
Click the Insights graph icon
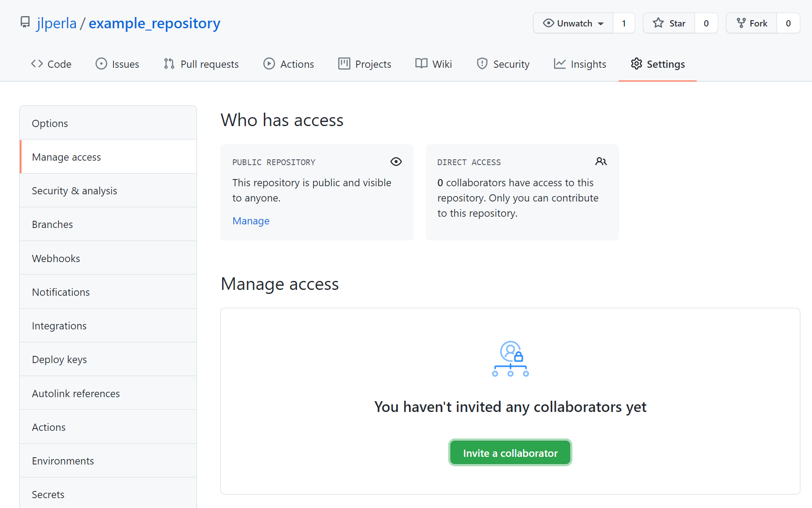click(559, 64)
